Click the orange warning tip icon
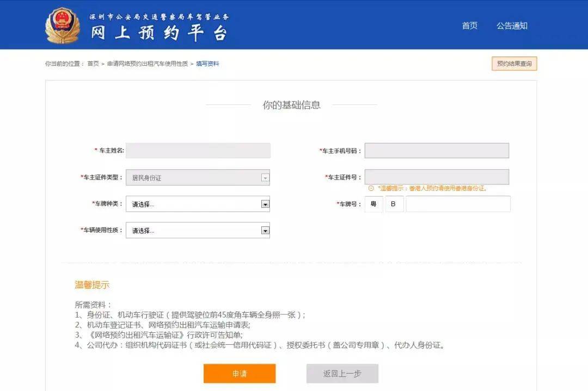The width and height of the screenshot is (588, 391). (x=371, y=188)
